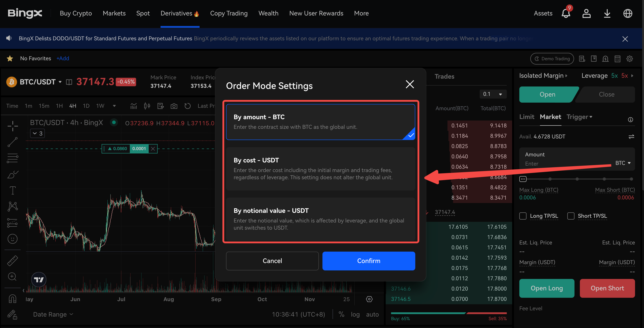Select By cost - USDT option

click(320, 169)
